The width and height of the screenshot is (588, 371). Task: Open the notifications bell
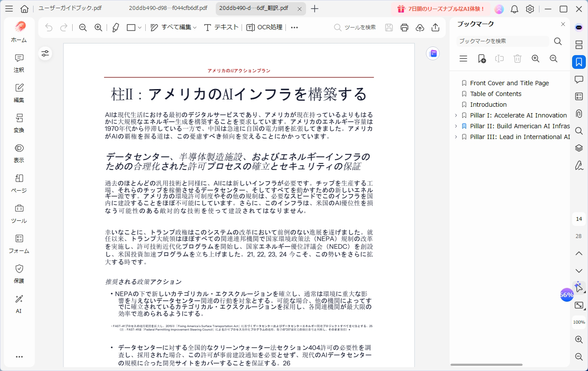tap(514, 9)
